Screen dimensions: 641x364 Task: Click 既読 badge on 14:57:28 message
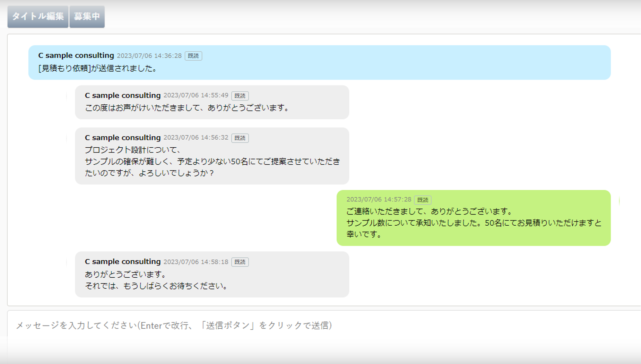point(423,200)
